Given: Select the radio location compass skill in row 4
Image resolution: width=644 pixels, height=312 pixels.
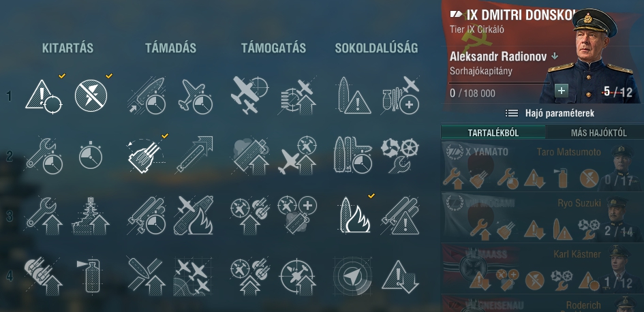Looking at the screenshot, I should click(x=352, y=277).
